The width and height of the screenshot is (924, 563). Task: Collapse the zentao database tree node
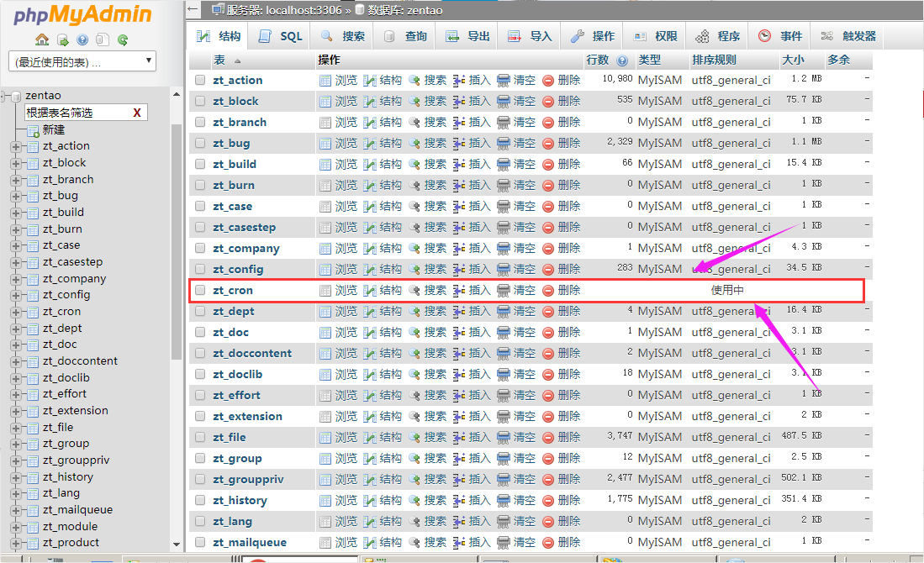point(3,96)
